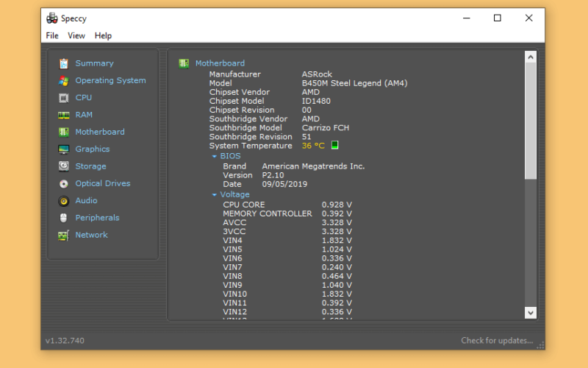
Task: Click the Optical Drives disc icon
Action: click(x=64, y=183)
